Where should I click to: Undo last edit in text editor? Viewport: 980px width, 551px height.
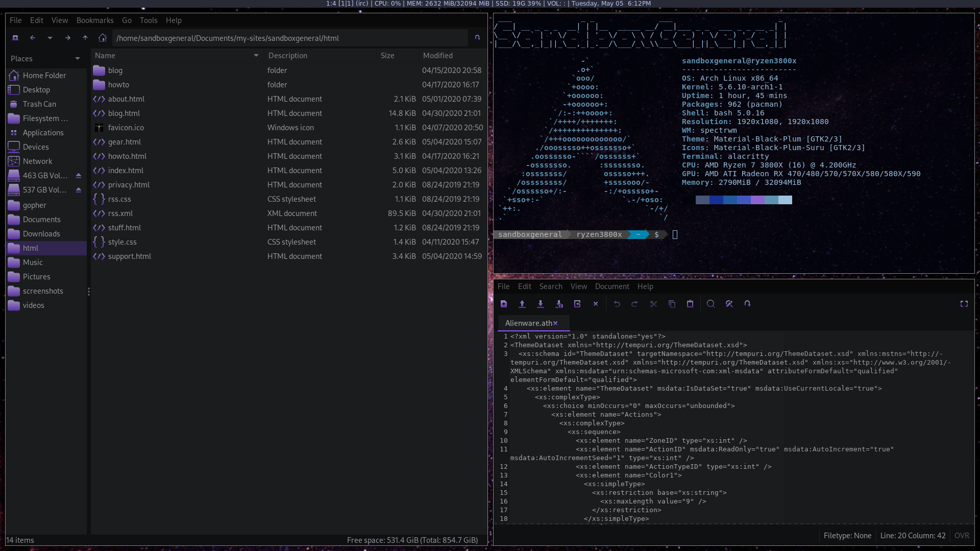click(617, 304)
